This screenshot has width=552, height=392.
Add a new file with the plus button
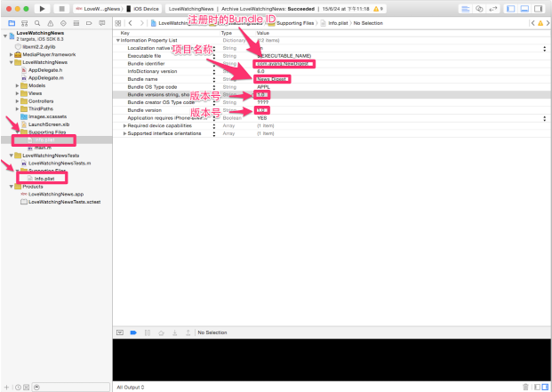[7, 388]
